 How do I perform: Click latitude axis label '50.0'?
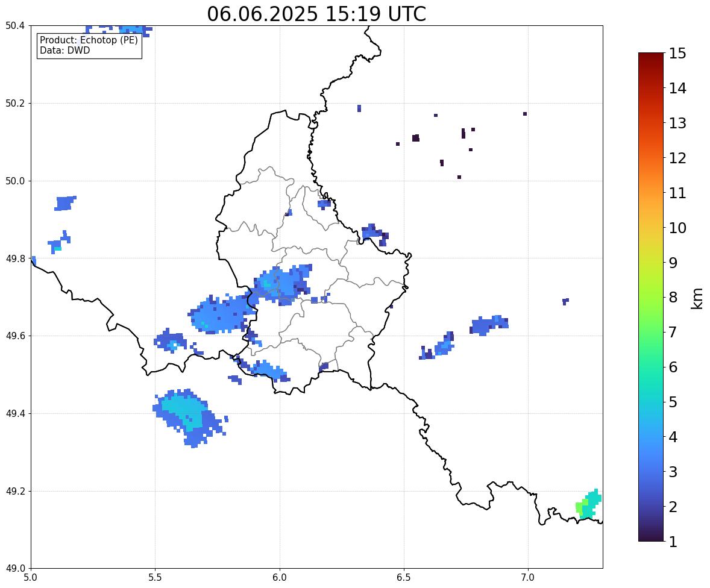coord(15,181)
